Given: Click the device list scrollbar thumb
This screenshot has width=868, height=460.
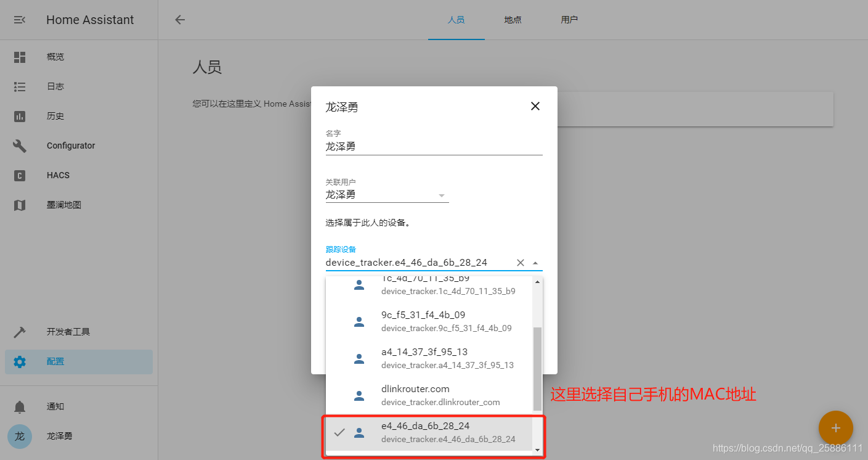Looking at the screenshot, I should point(537,369).
